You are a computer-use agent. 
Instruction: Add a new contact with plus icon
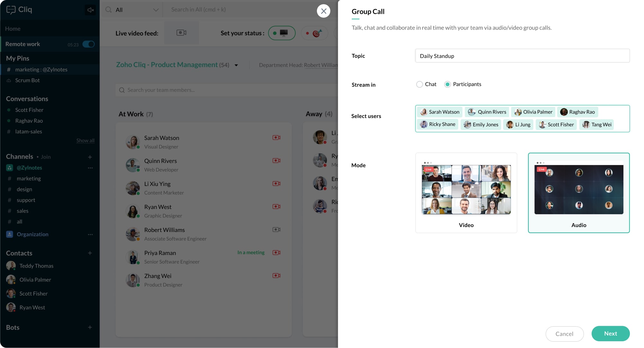click(x=90, y=253)
